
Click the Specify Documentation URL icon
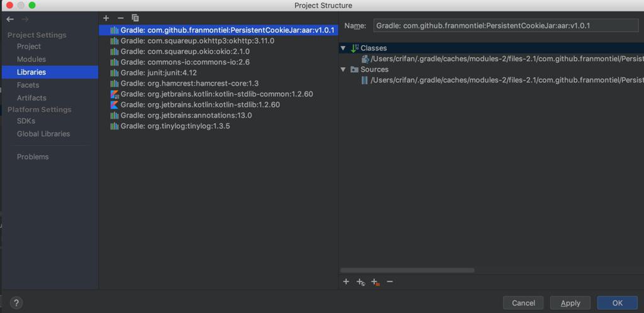(360, 282)
